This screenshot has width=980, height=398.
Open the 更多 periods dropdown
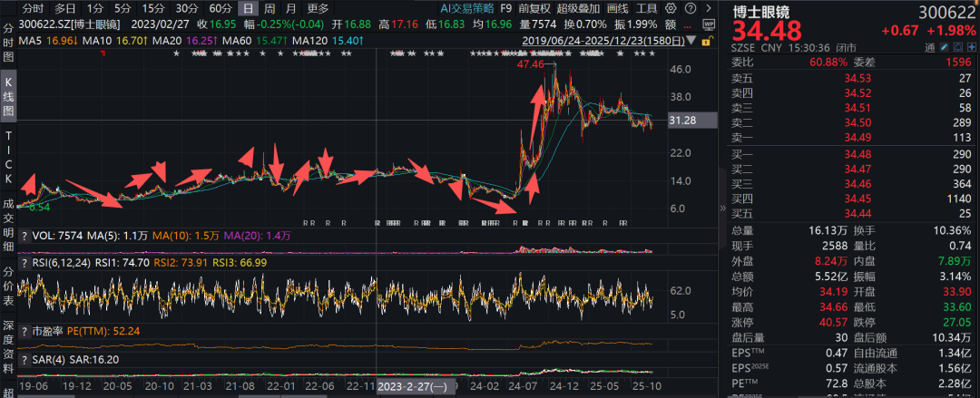pos(318,8)
